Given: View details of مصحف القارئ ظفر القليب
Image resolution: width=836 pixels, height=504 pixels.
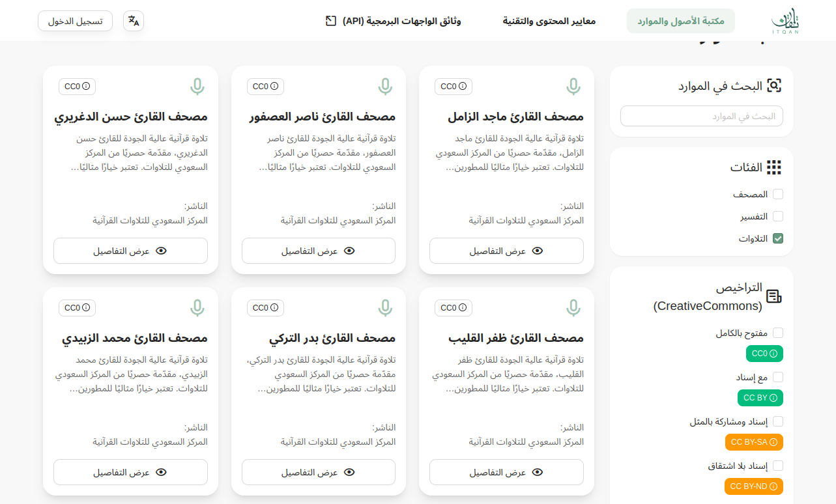Looking at the screenshot, I should (506, 472).
